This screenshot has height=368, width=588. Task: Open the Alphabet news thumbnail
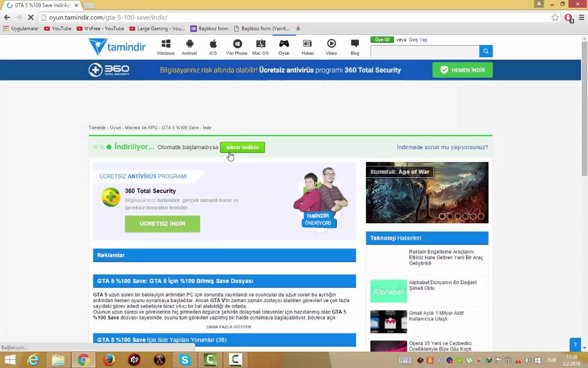click(x=388, y=291)
